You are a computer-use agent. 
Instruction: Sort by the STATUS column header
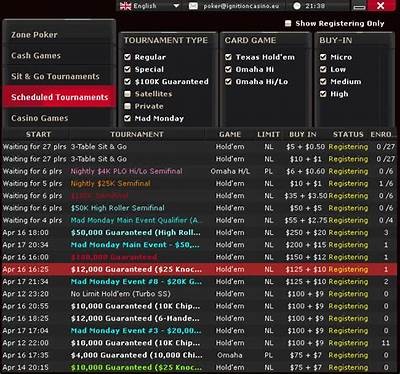pos(348,134)
